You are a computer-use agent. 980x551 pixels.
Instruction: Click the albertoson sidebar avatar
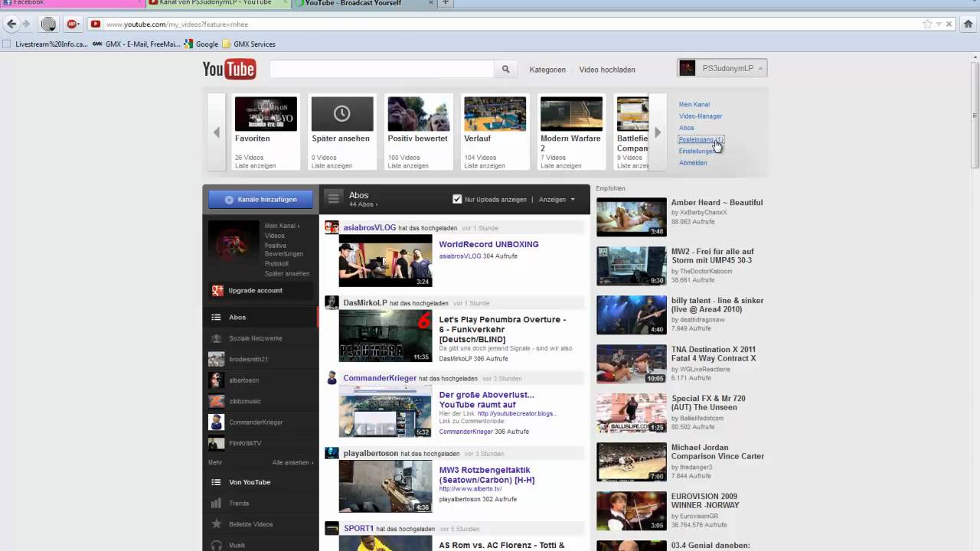point(217,380)
